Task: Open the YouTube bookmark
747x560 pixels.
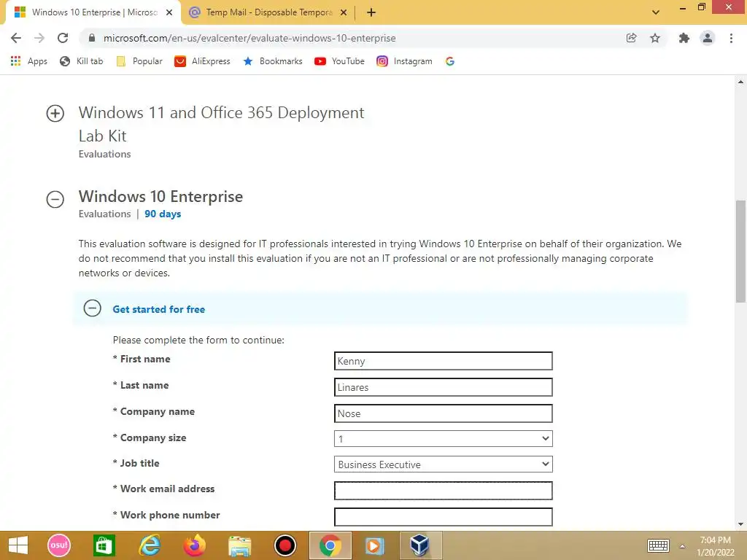Action: pyautogui.click(x=339, y=61)
